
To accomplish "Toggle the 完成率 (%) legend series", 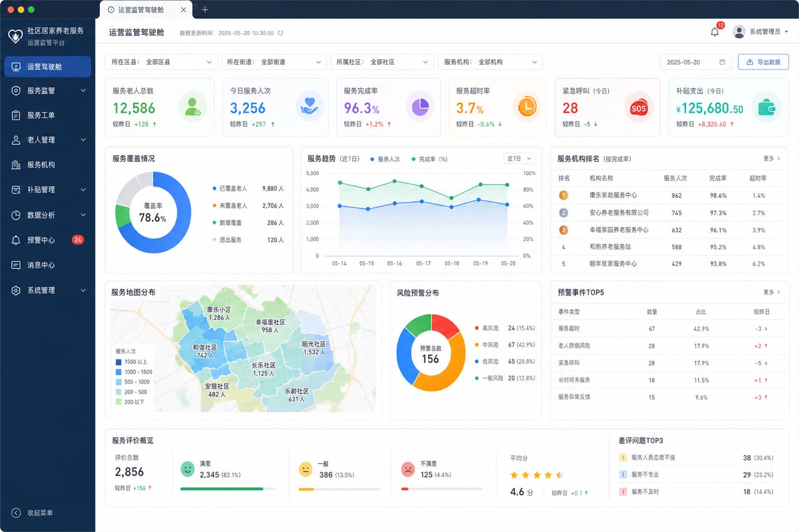I will (429, 159).
